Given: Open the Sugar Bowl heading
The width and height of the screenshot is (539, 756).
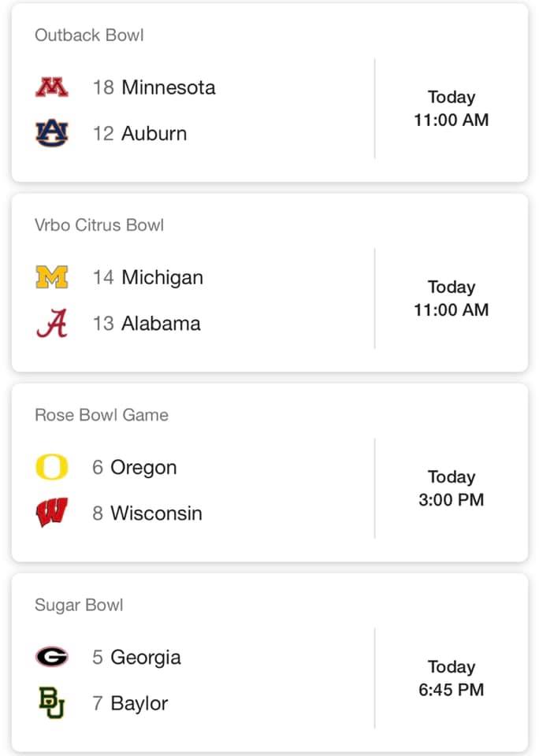Looking at the screenshot, I should (x=79, y=605).
